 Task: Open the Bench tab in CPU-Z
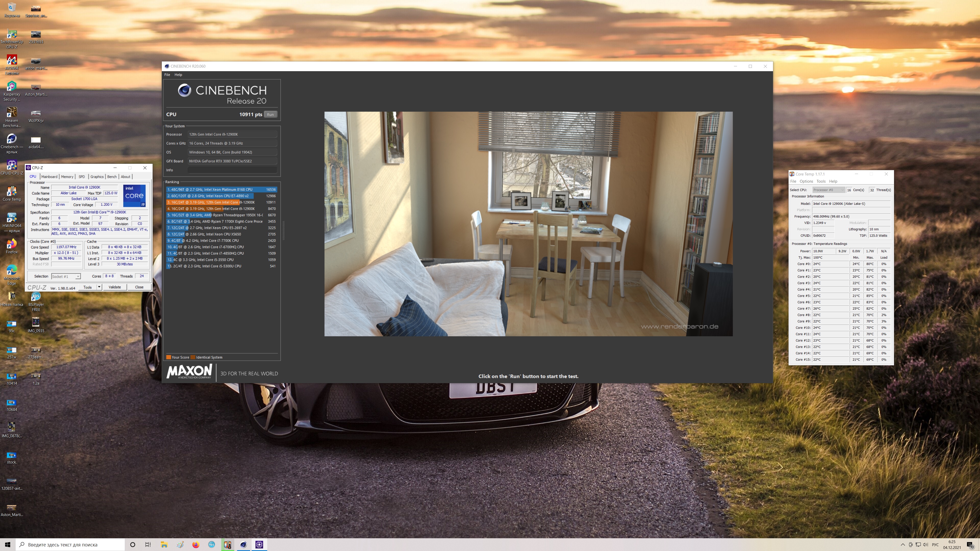pos(112,177)
